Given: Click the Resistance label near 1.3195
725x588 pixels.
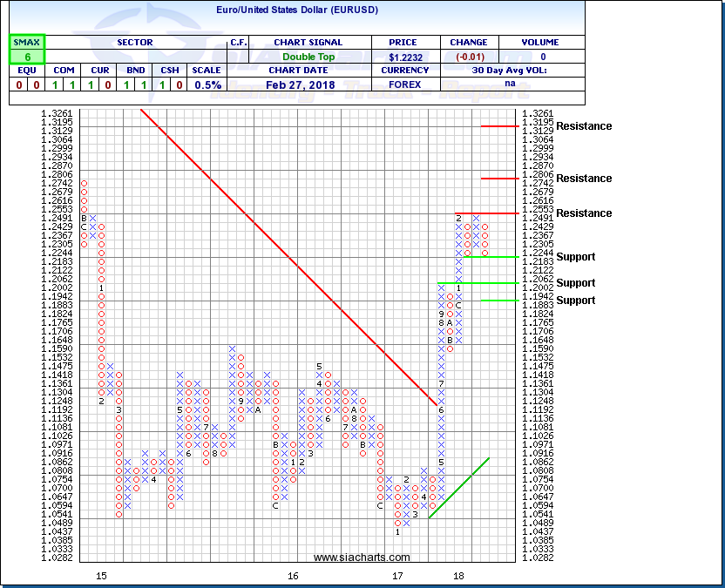Looking at the screenshot, I should coord(584,126).
